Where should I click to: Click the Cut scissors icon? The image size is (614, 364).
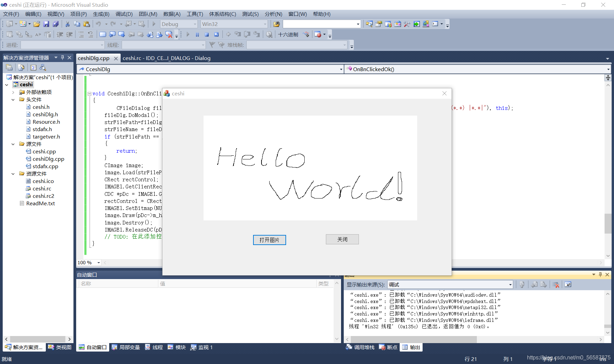(x=67, y=24)
